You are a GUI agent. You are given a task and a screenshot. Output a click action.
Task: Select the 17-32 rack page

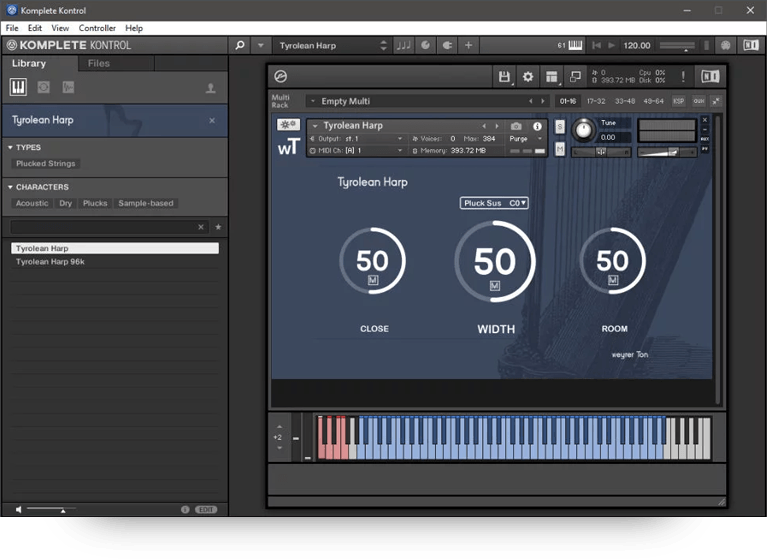click(596, 101)
